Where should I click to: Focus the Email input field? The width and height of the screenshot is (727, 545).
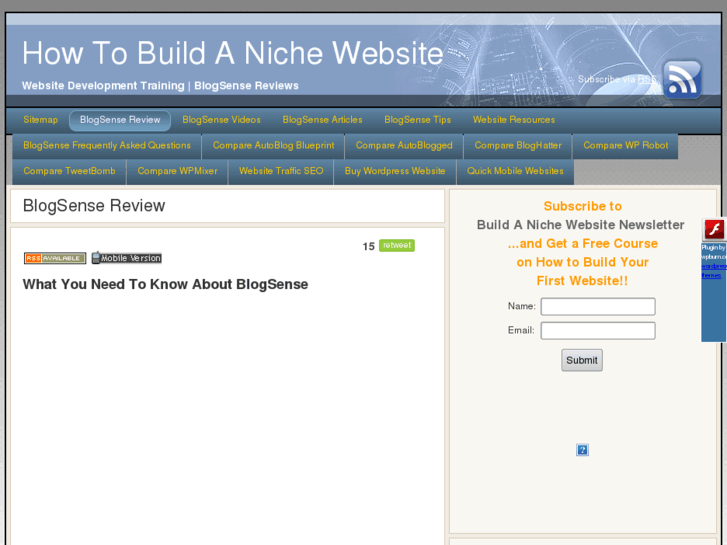click(x=598, y=331)
